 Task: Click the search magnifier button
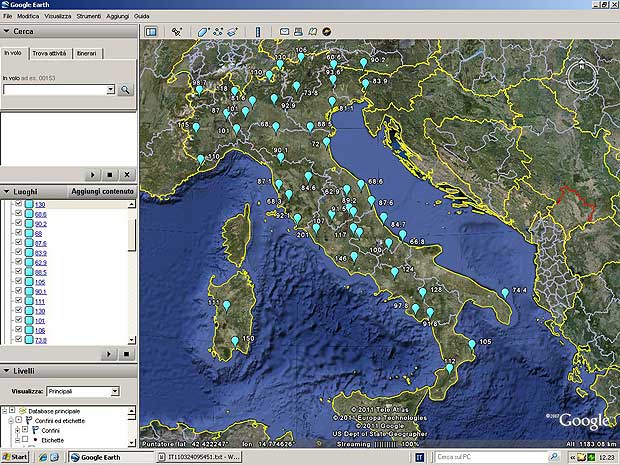126,90
